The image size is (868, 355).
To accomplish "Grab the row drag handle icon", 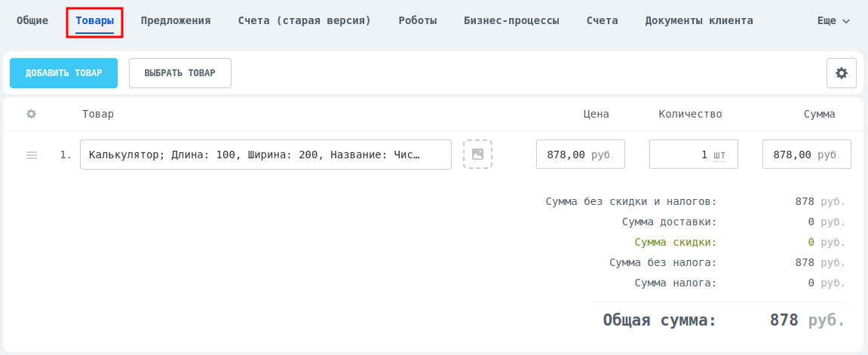I will point(32,155).
